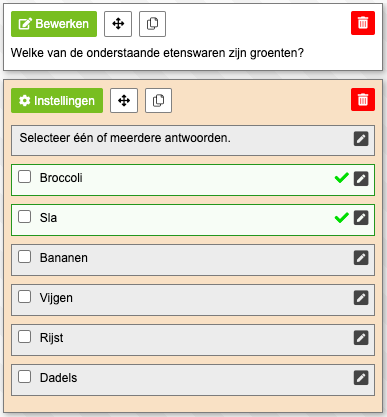The width and height of the screenshot is (387, 417).
Task: Open Instellingen for the answer block
Action: click(57, 101)
